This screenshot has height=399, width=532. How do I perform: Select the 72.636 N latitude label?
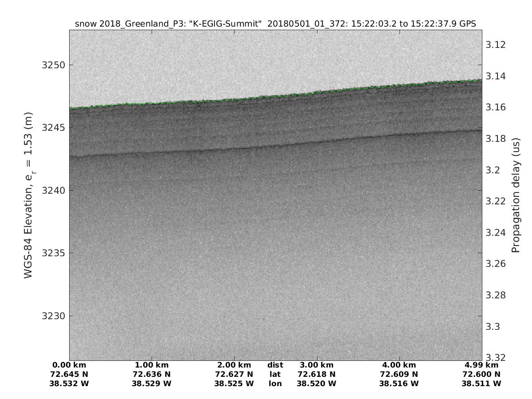(x=152, y=374)
